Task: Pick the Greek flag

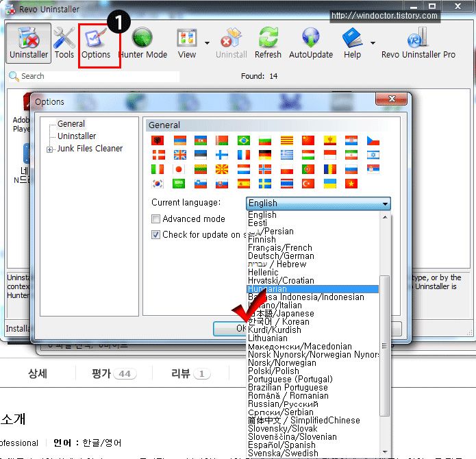Action: (287, 155)
